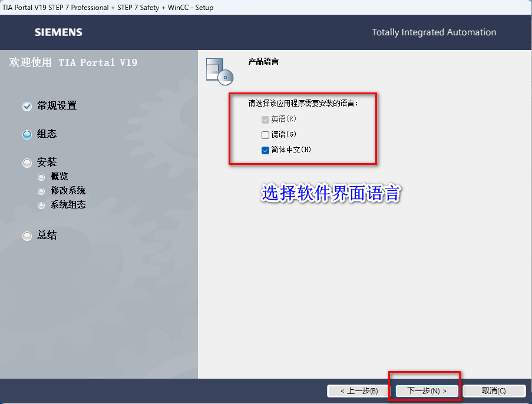
Task: Click the SIEMENS logo in the header
Action: tap(58, 32)
